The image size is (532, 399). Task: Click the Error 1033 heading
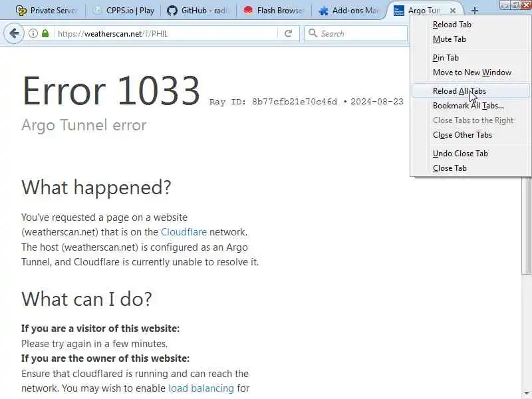click(111, 91)
